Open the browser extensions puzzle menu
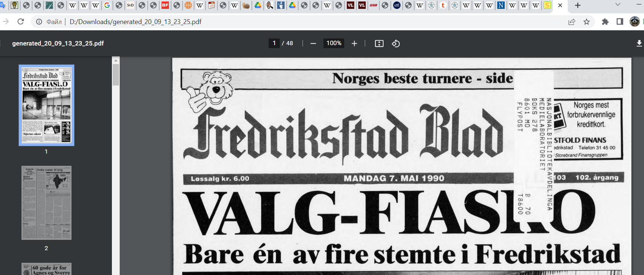This screenshot has height=275, width=644. [605, 22]
